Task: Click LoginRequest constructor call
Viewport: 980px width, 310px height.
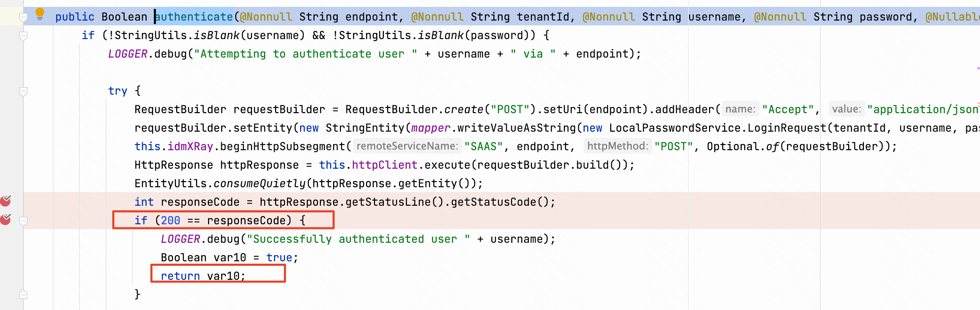Action: (x=787, y=128)
